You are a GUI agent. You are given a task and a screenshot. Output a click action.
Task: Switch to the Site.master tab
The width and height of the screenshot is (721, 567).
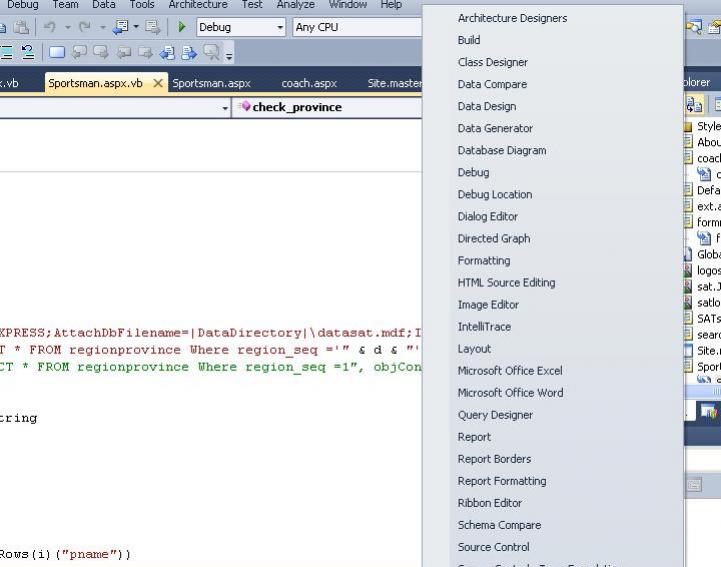point(395,83)
